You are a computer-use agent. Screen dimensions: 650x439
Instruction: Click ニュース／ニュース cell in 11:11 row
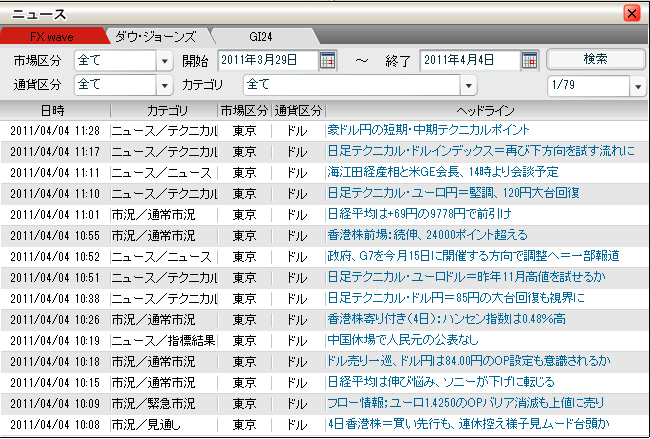click(162, 173)
